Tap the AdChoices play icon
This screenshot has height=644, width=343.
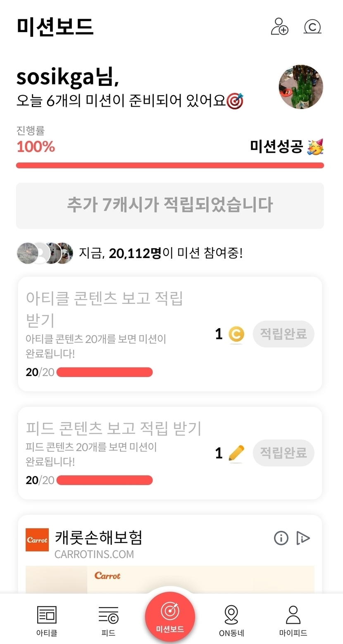click(303, 538)
